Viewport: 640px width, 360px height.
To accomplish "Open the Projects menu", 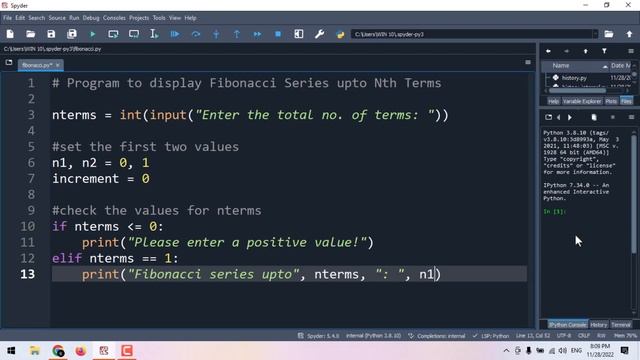I will [139, 18].
